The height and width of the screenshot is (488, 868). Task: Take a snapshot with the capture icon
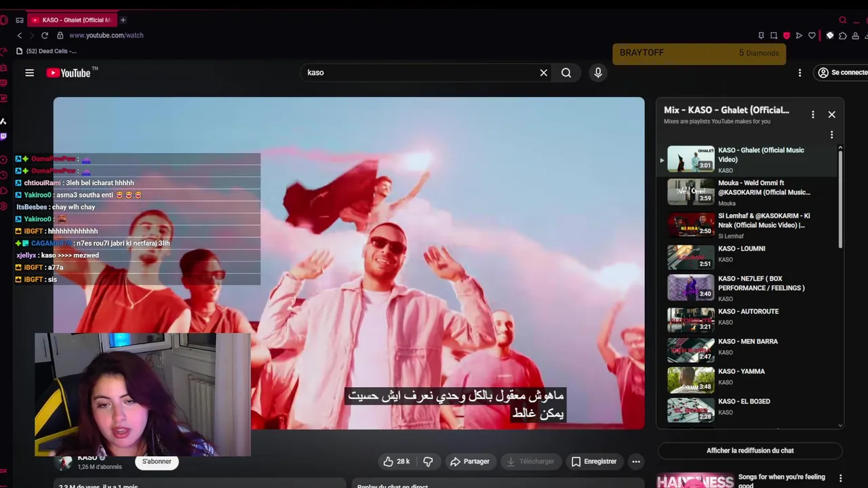[x=774, y=35]
